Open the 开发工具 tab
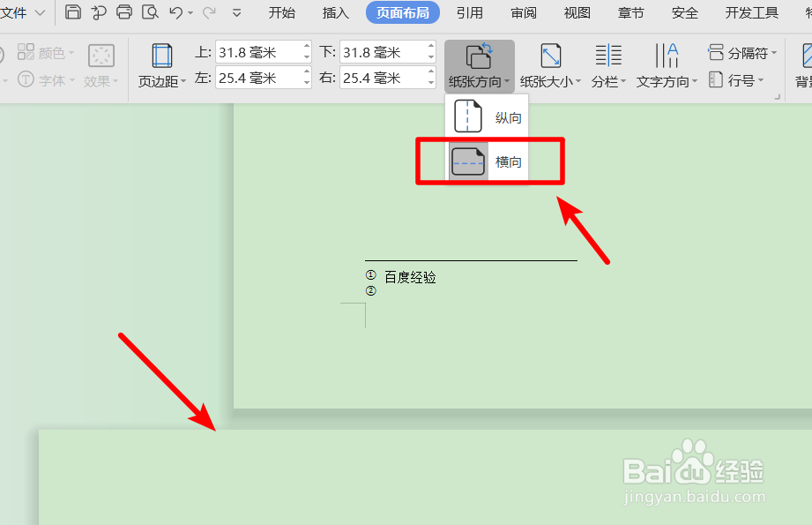This screenshot has height=525, width=812. pyautogui.click(x=752, y=12)
